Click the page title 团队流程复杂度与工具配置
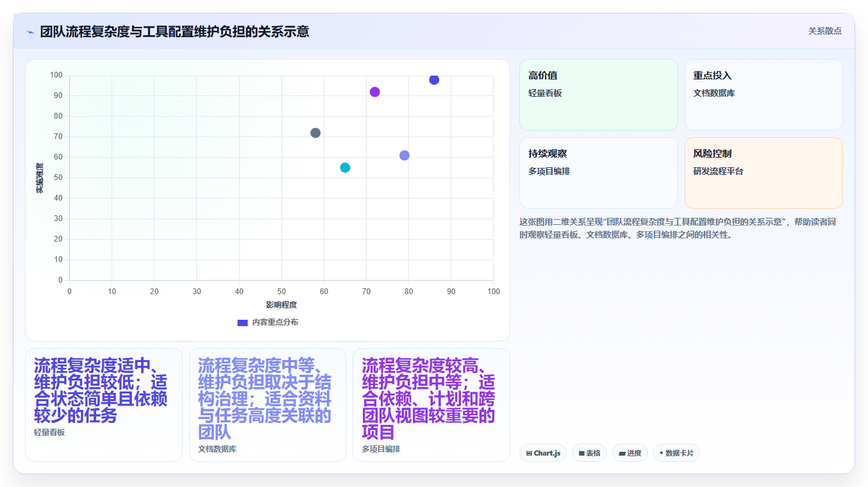This screenshot has height=487, width=868. point(174,31)
